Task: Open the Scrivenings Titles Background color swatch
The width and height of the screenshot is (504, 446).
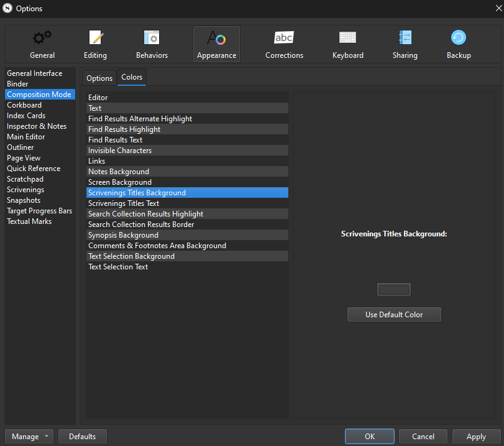Action: coord(394,290)
